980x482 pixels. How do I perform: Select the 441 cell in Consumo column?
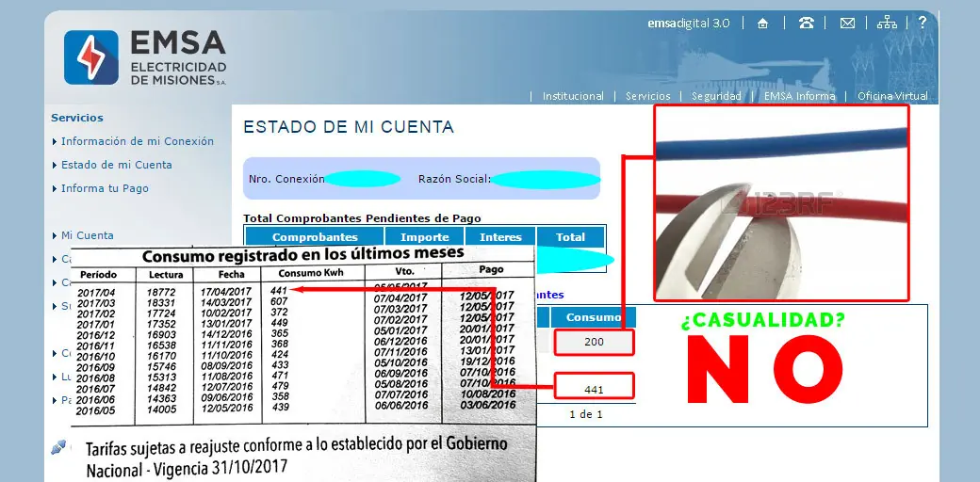point(594,386)
